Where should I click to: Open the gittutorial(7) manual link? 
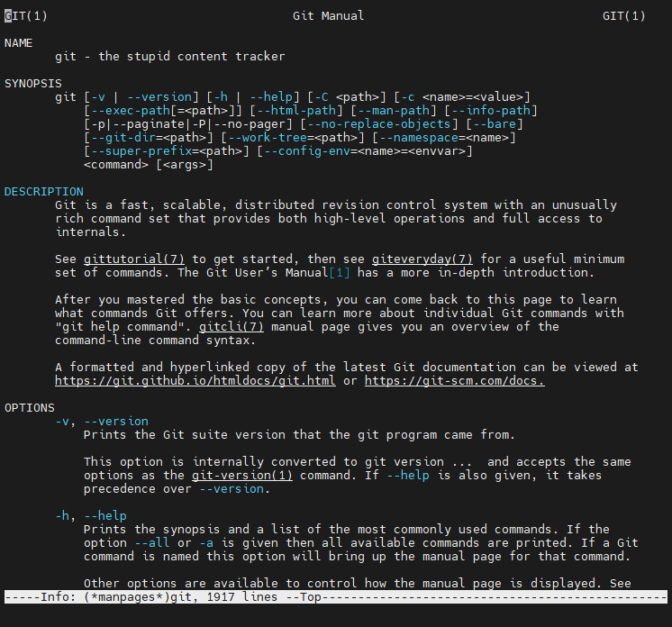pyautogui.click(x=134, y=259)
